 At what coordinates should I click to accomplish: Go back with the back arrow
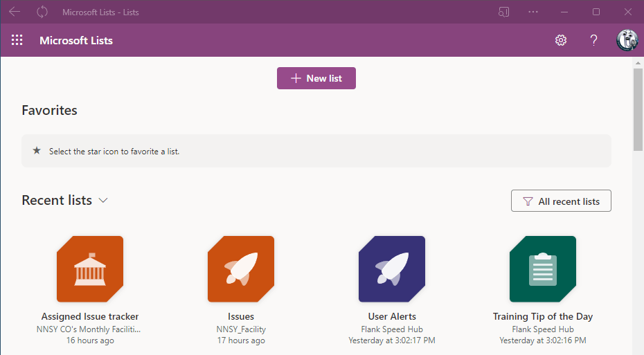[x=15, y=12]
